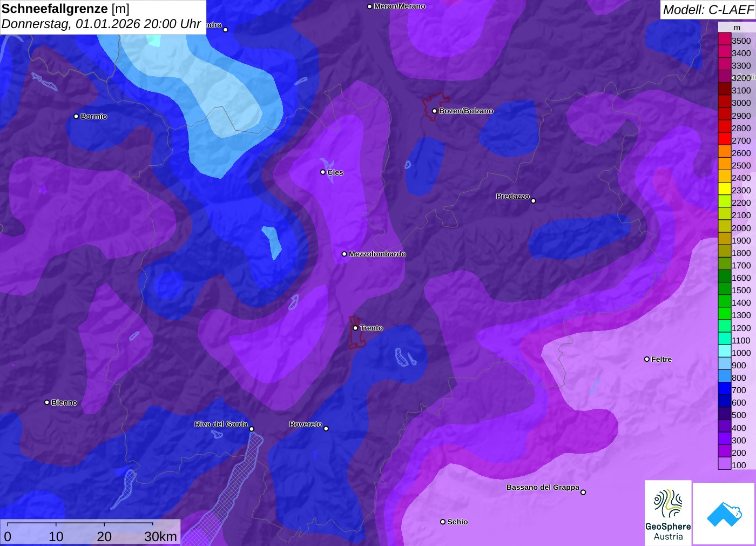The width and height of the screenshot is (756, 546).
Task: Select the Bozen/Bolzano city marker
Action: coord(435,111)
